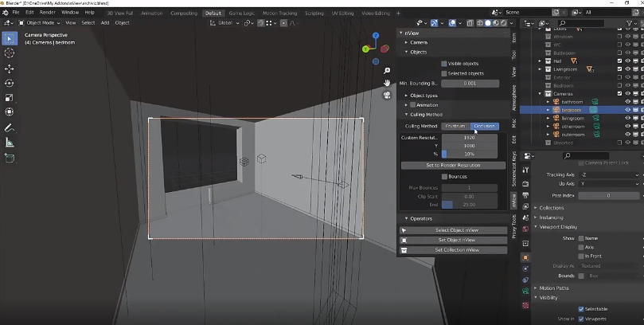
Task: Select the Measure tool
Action: coord(10,143)
